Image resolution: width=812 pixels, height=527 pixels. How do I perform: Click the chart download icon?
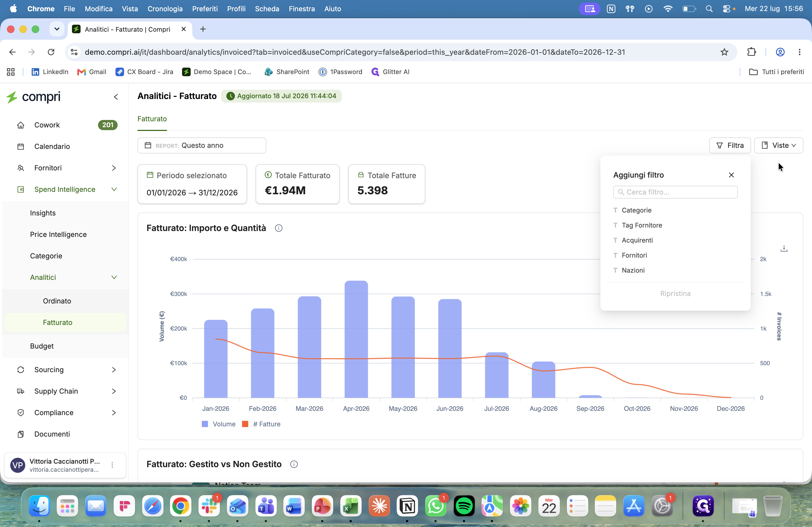coord(784,249)
